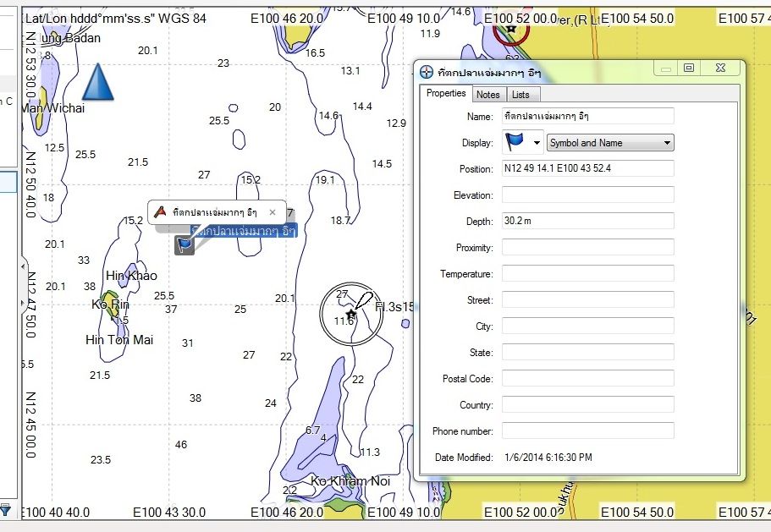Screen dimensions: 771x532
Task: Open the Symbol and Name display dropdown
Action: click(610, 143)
